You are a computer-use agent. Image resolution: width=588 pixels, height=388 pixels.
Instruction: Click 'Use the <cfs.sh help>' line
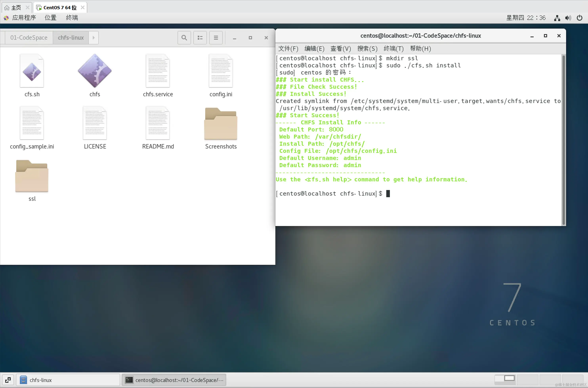[372, 179]
